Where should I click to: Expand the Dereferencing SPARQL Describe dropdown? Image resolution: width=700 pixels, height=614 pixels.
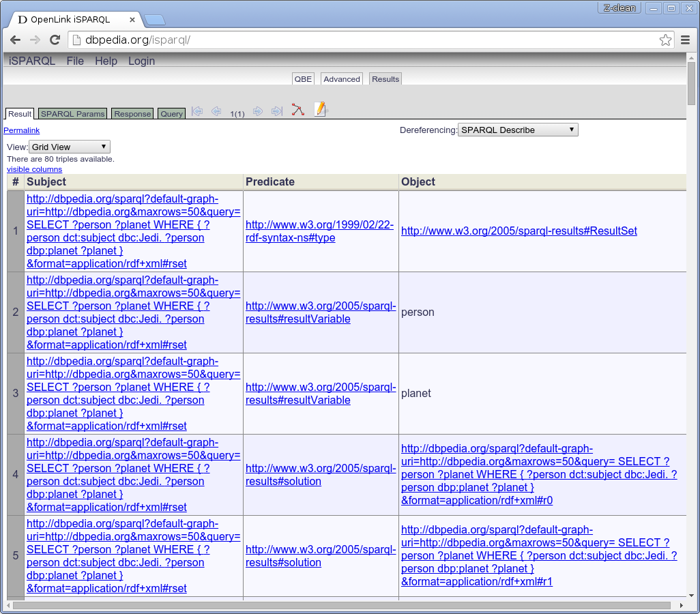click(518, 130)
